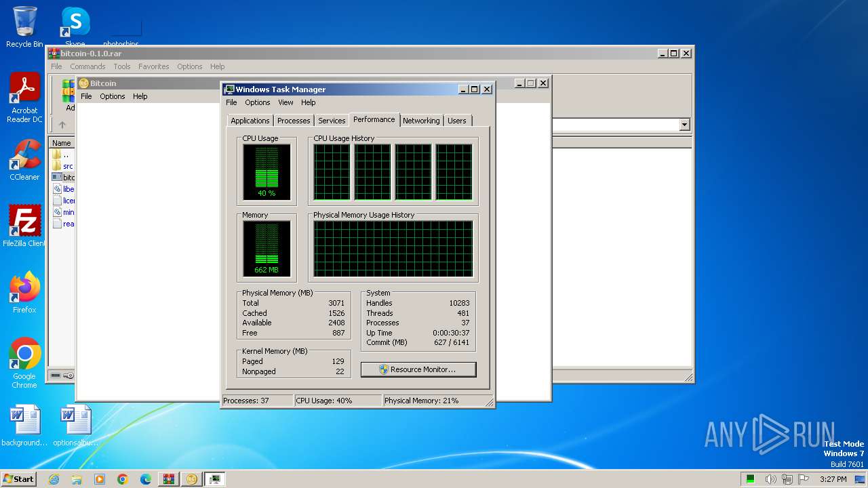Open the Users tab
This screenshot has width=868, height=488.
pyautogui.click(x=457, y=121)
